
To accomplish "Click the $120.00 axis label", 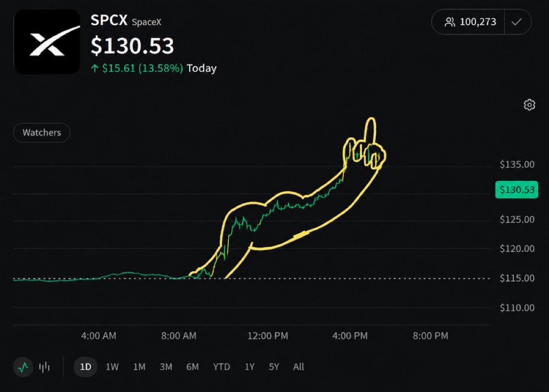I will (x=517, y=248).
